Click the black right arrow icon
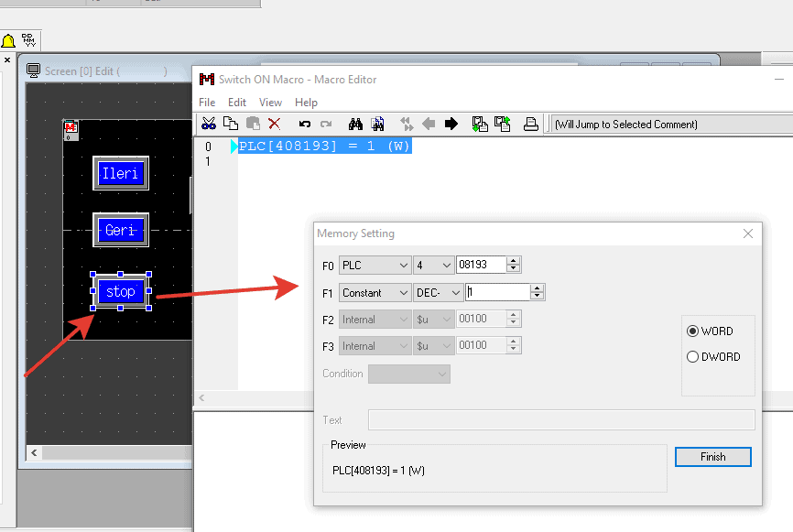 point(451,124)
